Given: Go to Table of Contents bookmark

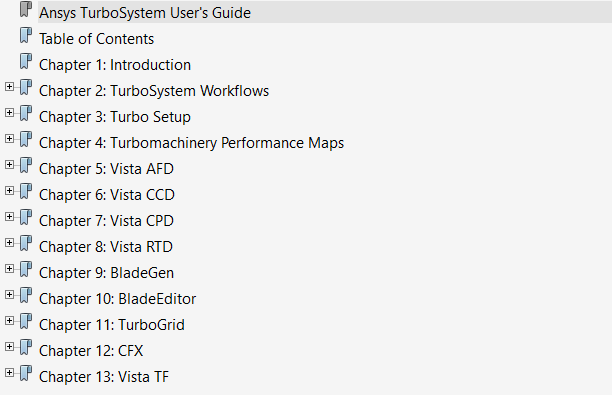Looking at the screenshot, I should pos(96,39).
